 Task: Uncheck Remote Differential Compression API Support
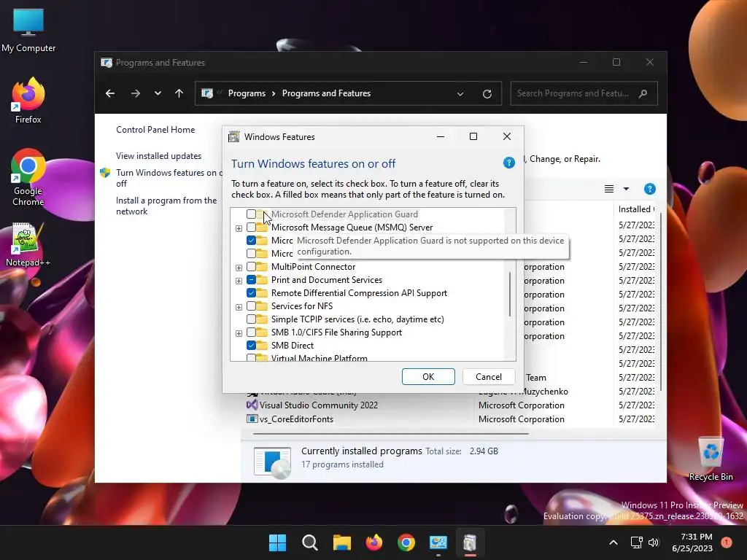click(x=251, y=293)
